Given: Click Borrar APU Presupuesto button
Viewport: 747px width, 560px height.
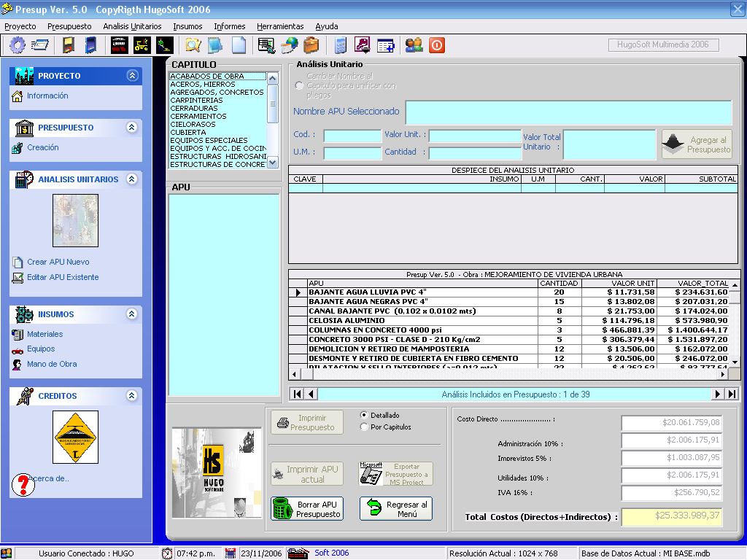Looking at the screenshot, I should pos(307,509).
